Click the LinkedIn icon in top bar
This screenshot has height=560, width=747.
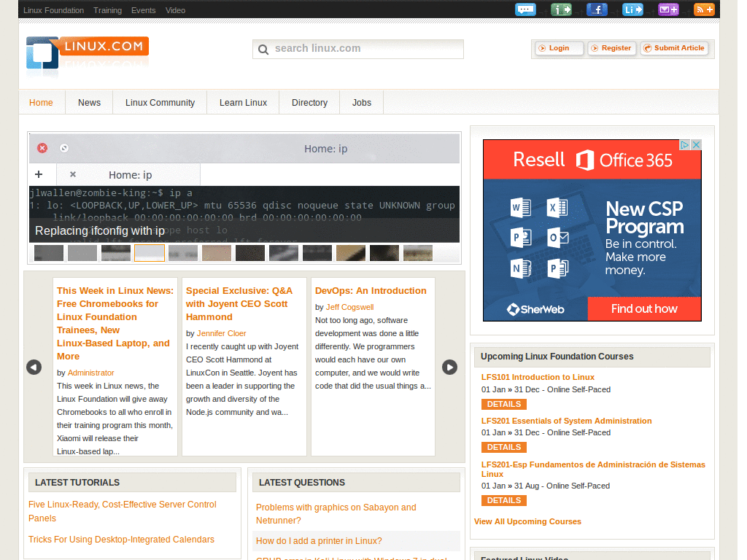632,9
